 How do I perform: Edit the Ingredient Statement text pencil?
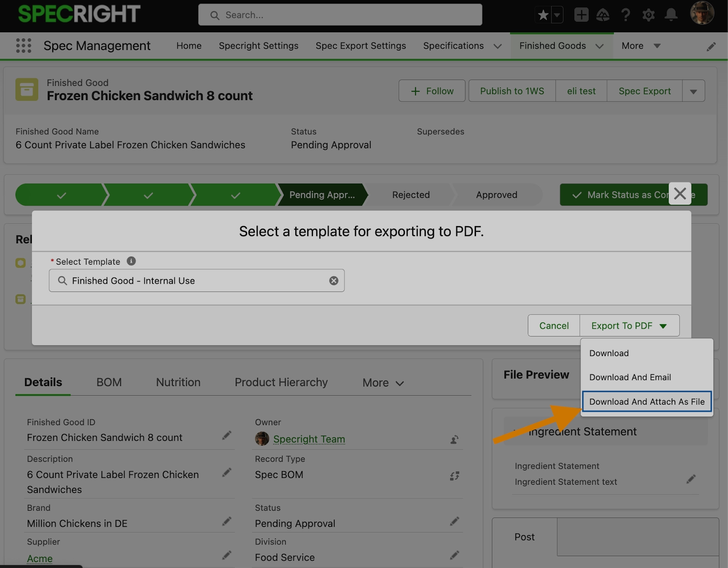(x=691, y=479)
